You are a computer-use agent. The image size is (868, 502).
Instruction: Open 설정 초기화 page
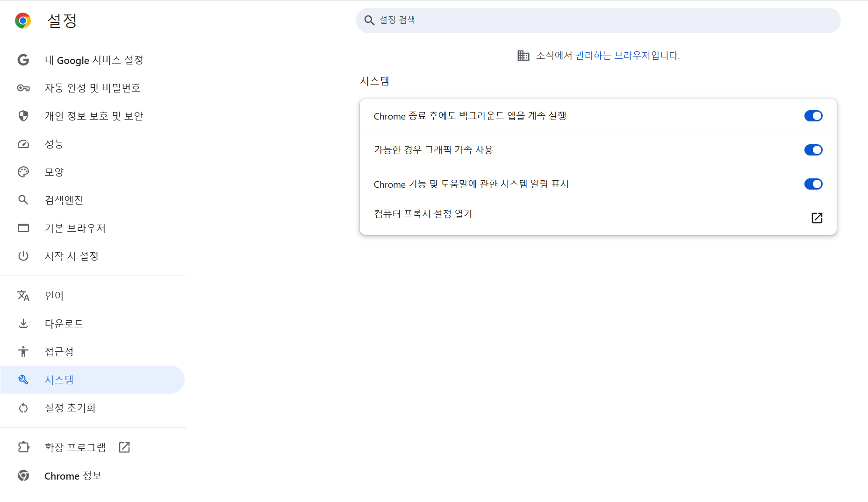point(93,408)
